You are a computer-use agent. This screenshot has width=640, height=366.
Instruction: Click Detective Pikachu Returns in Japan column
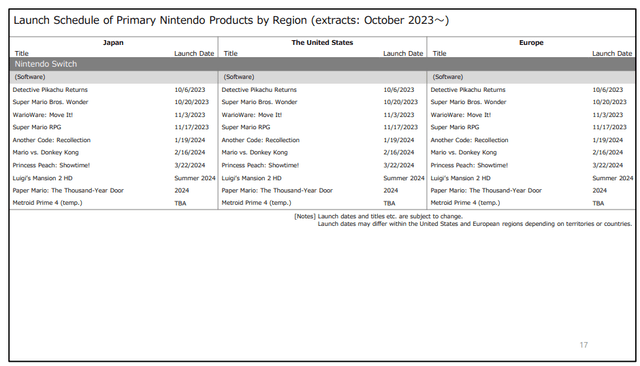click(x=50, y=90)
